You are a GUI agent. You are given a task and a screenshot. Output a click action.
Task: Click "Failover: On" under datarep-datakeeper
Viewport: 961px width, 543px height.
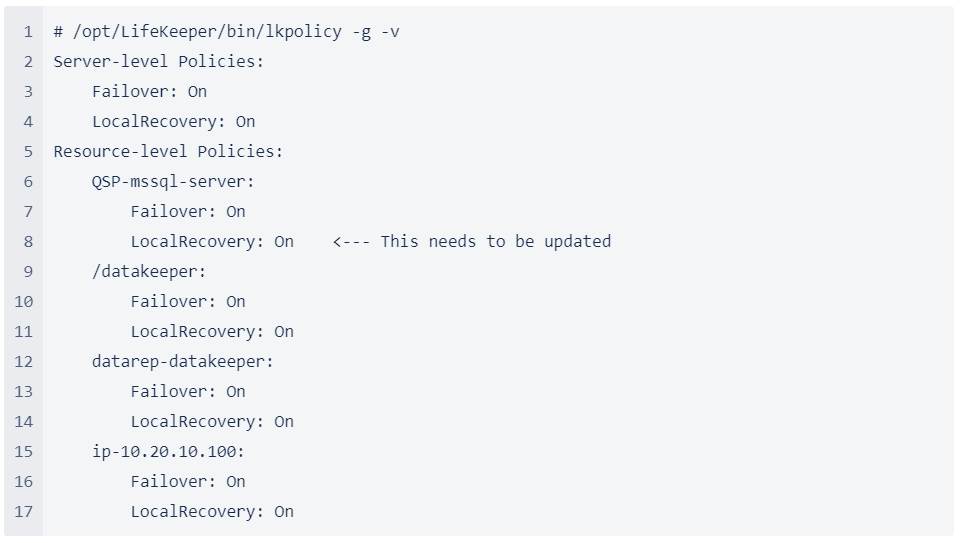pyautogui.click(x=187, y=391)
